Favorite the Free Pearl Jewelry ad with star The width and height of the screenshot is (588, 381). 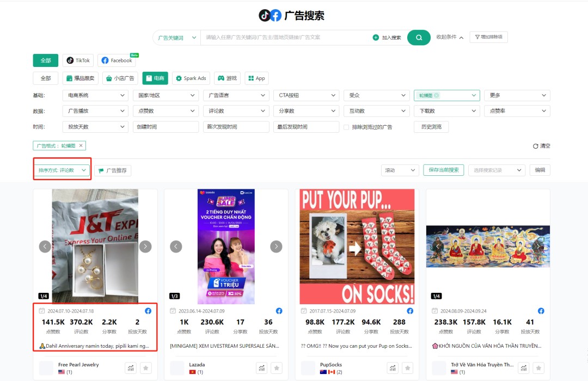pyautogui.click(x=145, y=368)
